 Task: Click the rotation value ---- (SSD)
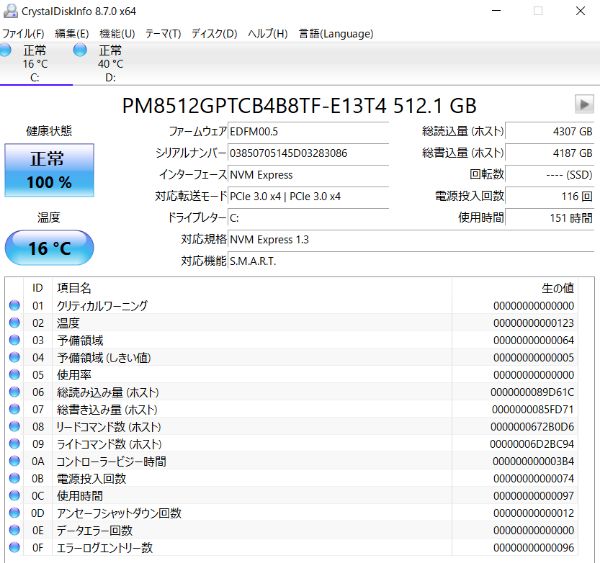pos(549,175)
